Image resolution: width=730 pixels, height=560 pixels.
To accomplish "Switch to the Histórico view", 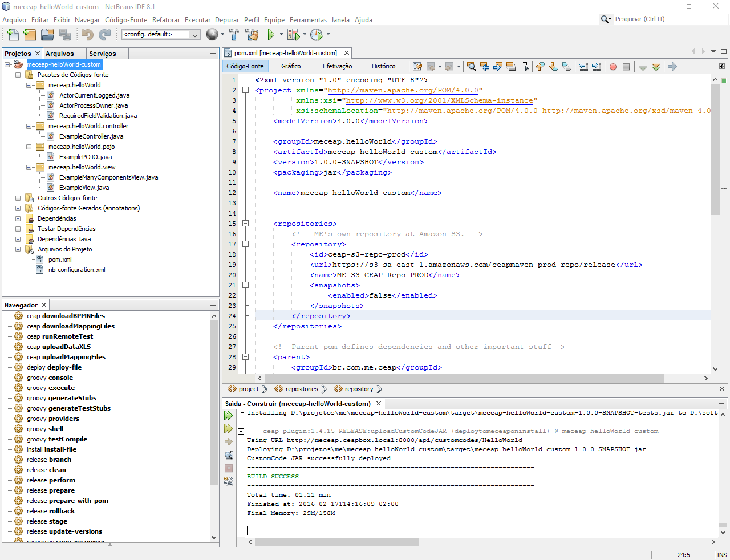I will coord(384,67).
